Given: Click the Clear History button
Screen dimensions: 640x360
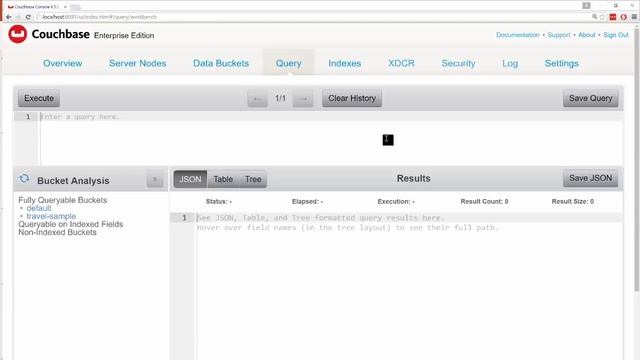Looking at the screenshot, I should pyautogui.click(x=352, y=98).
